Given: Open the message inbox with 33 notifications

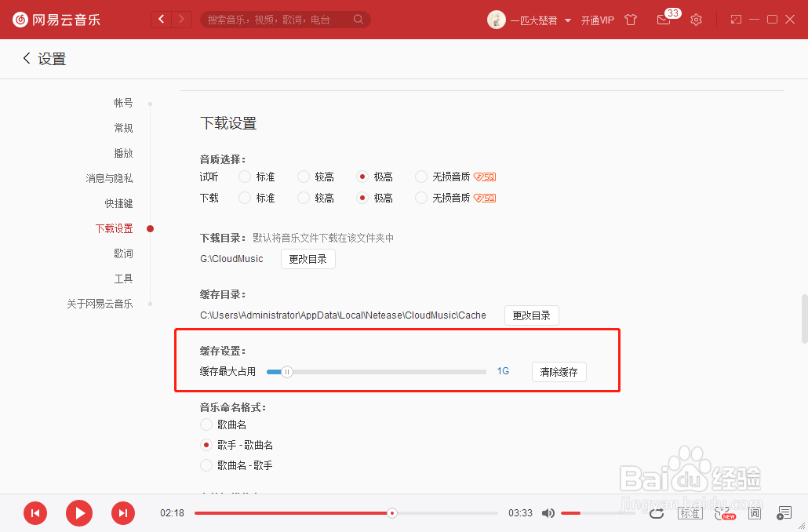Looking at the screenshot, I should point(663,20).
